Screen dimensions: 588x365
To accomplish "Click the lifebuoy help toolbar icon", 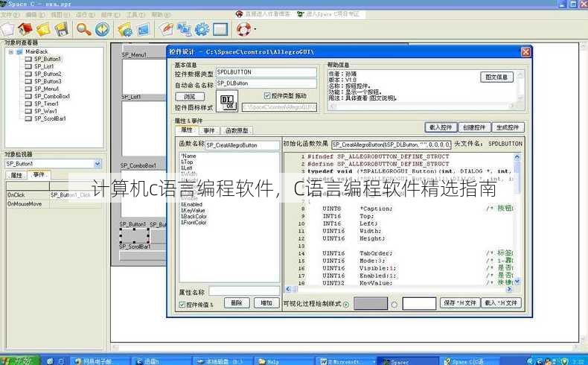I will pos(243,29).
